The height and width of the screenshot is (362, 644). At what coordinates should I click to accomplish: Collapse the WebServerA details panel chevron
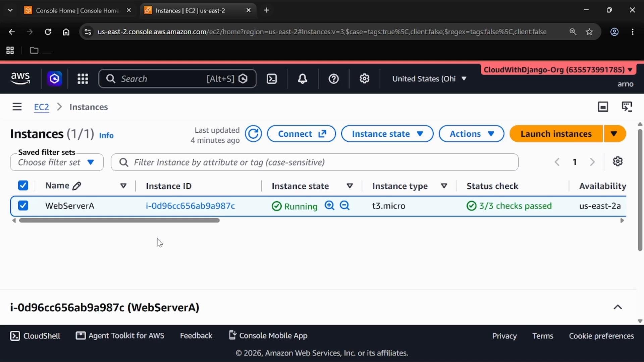(x=618, y=307)
